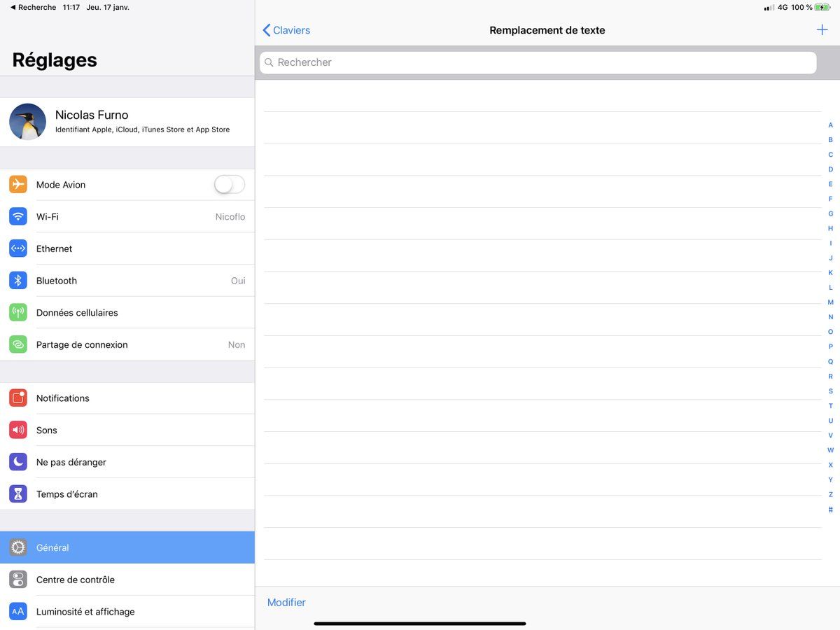Select the Ethernet icon in sidebar
Screen dimensions: 840x630
coord(18,248)
